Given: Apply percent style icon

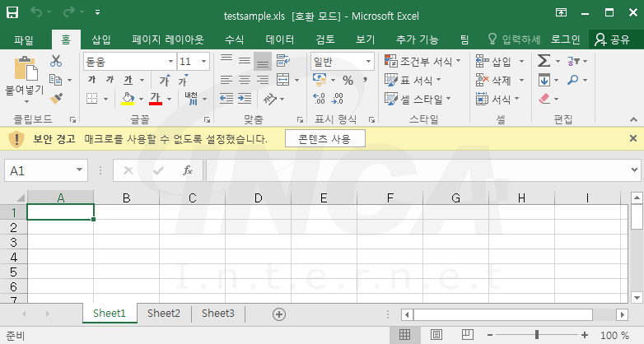Looking at the screenshot, I should tap(348, 80).
